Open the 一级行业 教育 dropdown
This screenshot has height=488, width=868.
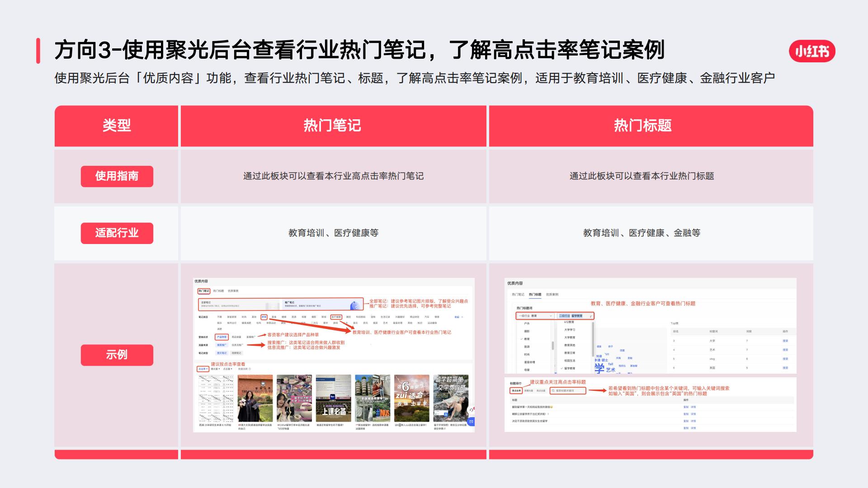point(534,316)
